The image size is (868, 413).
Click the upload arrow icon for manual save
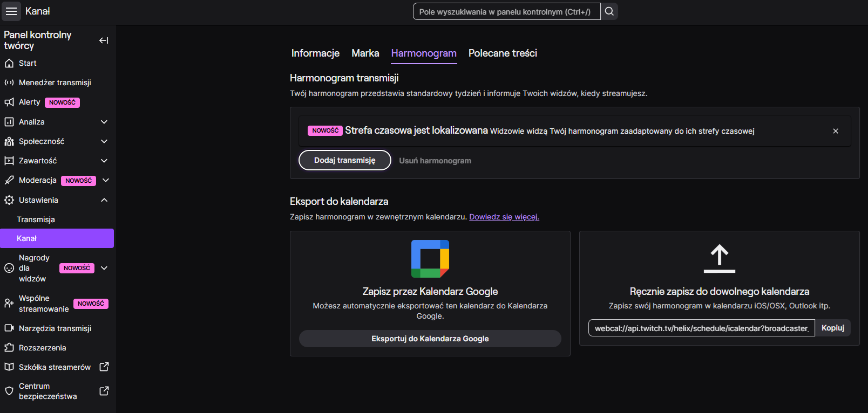[720, 258]
